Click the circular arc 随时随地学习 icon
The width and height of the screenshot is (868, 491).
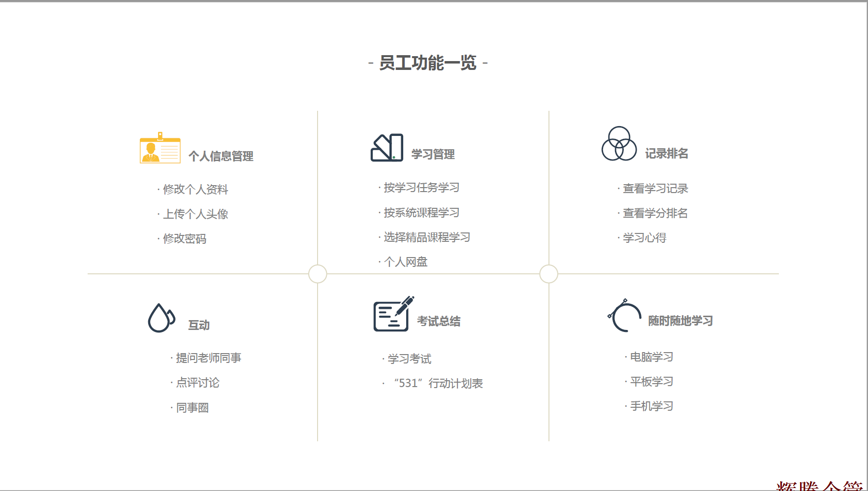coord(625,316)
